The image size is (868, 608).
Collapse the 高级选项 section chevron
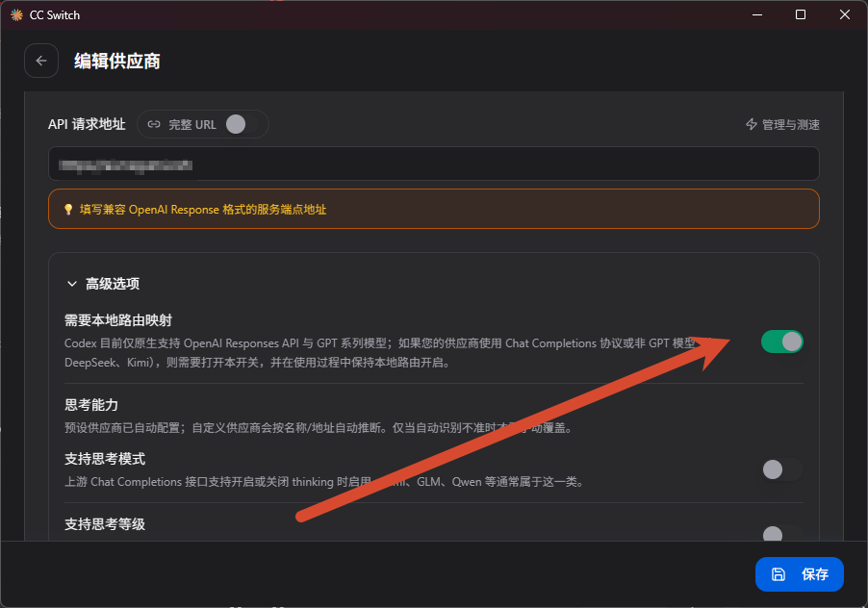pos(72,284)
